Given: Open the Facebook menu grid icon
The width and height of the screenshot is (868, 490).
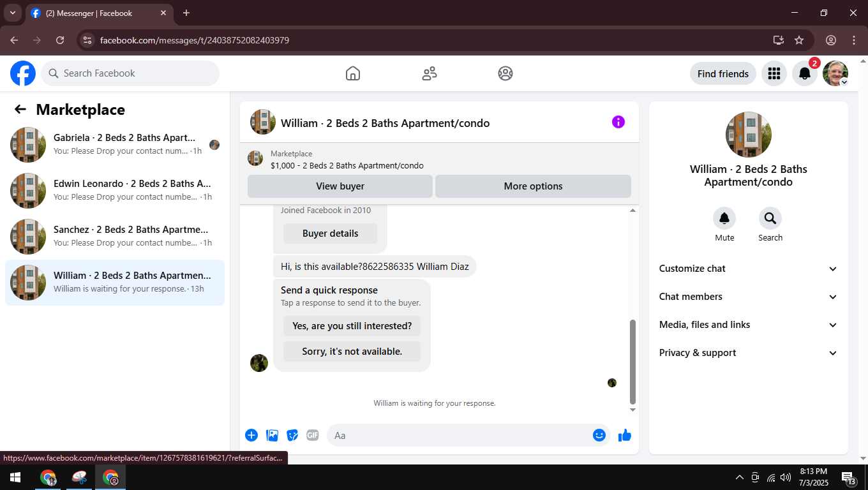Looking at the screenshot, I should tap(774, 73).
